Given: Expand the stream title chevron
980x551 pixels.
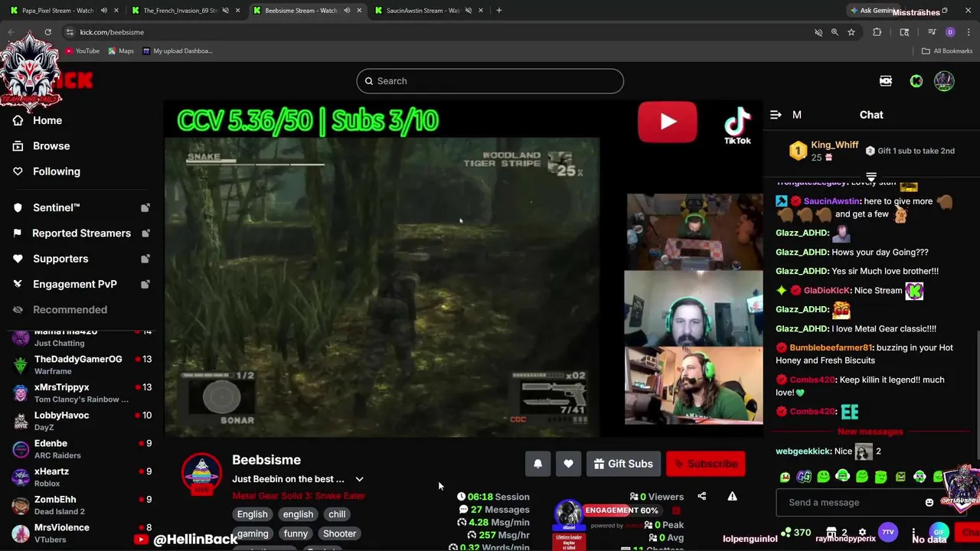Looking at the screenshot, I should point(359,479).
